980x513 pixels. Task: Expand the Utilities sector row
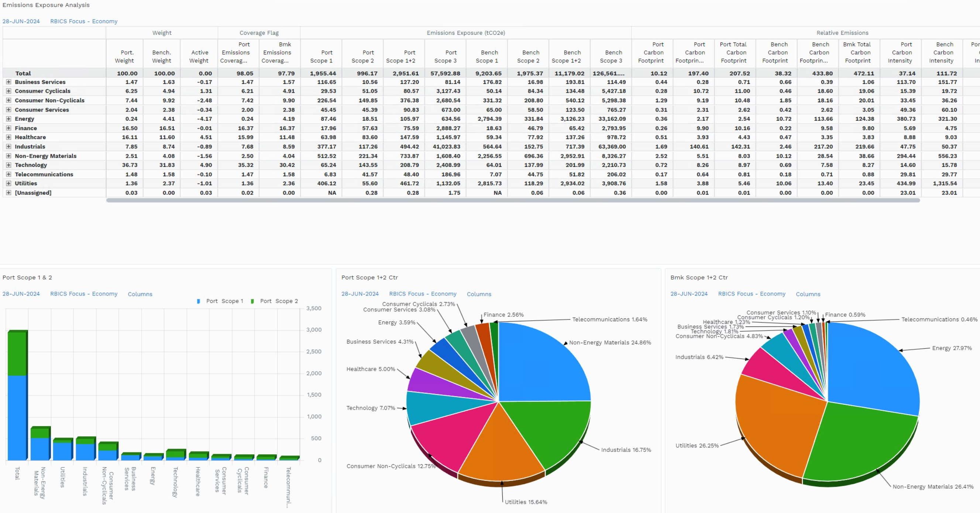tap(8, 184)
